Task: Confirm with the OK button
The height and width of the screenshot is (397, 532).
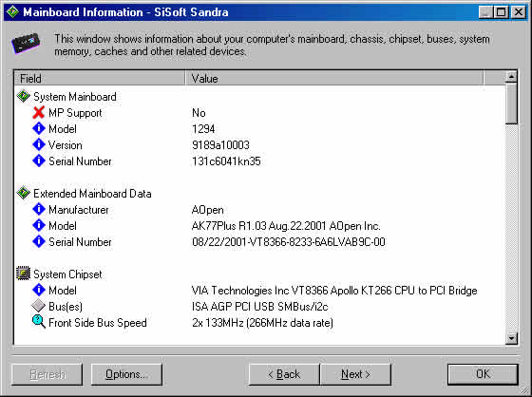Action: click(483, 374)
